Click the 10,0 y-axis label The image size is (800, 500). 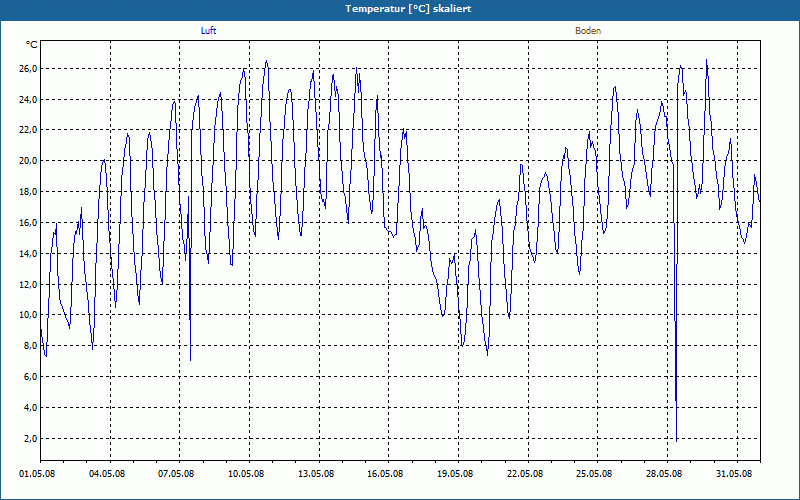pos(29,315)
